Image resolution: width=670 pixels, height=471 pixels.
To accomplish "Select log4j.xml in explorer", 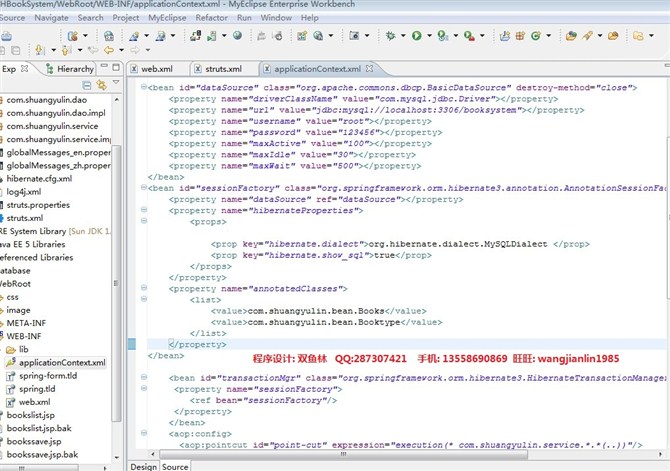I will click(x=24, y=192).
